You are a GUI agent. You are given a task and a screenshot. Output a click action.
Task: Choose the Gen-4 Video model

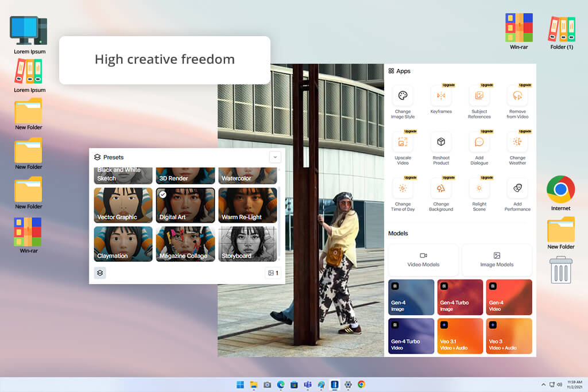(x=509, y=297)
